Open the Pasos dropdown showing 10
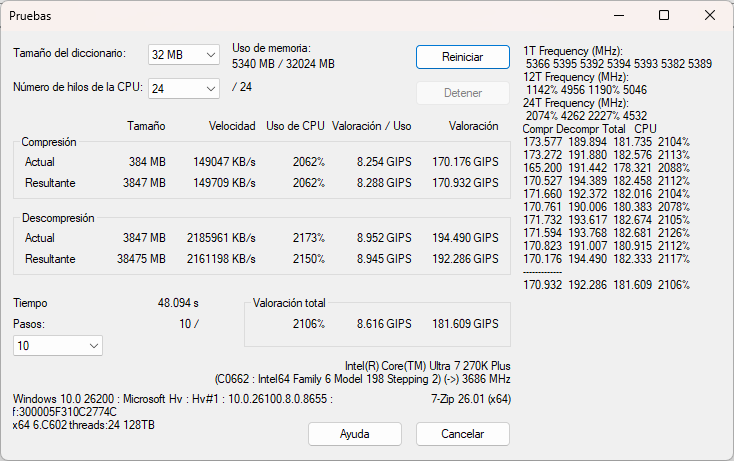Image resolution: width=734 pixels, height=461 pixels. pos(58,346)
